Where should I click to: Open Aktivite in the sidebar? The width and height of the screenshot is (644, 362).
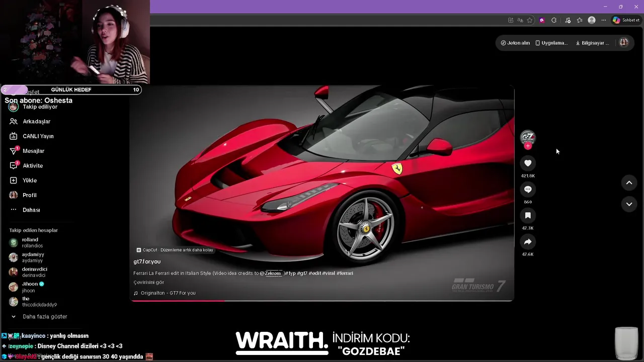26,165
